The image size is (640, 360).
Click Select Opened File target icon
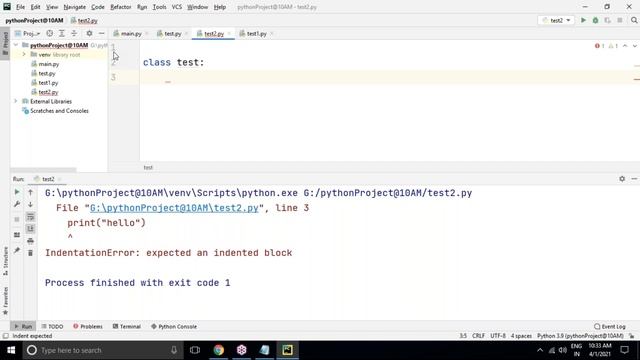click(49, 33)
